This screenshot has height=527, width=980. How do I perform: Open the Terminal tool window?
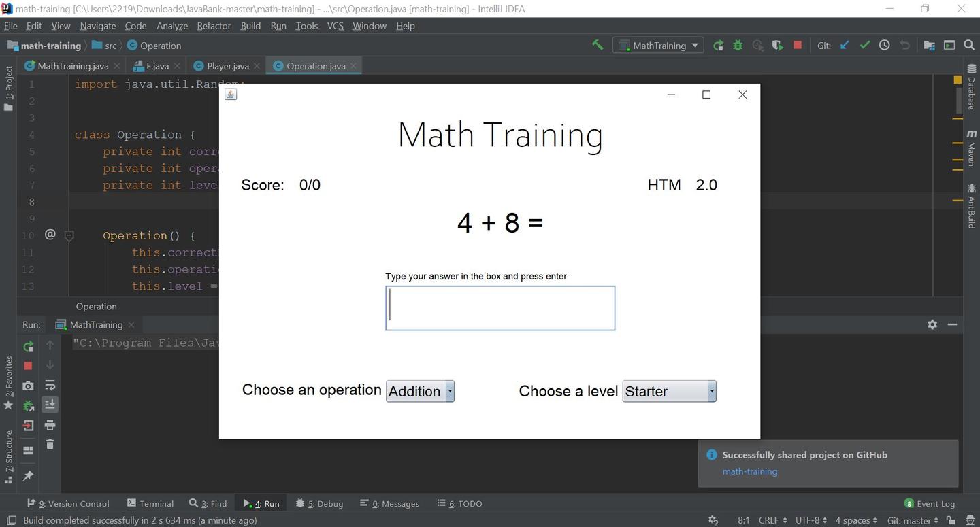150,504
